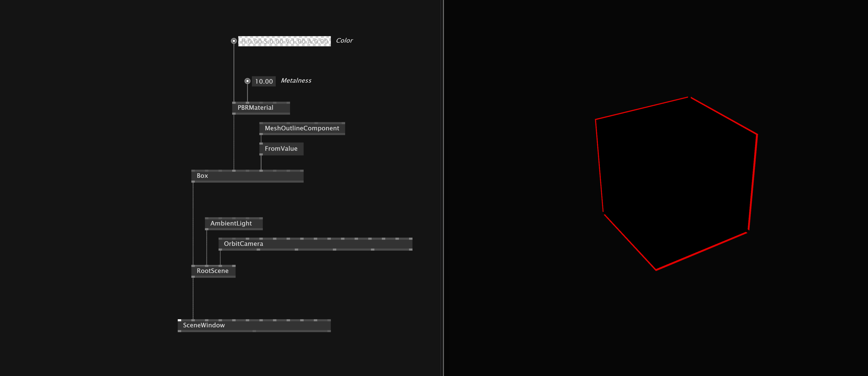Expand the OrbitCamera node

[243, 243]
